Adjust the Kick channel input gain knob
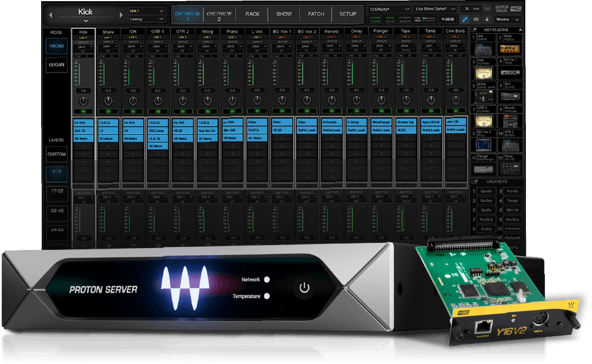592x364 pixels. coord(83,100)
